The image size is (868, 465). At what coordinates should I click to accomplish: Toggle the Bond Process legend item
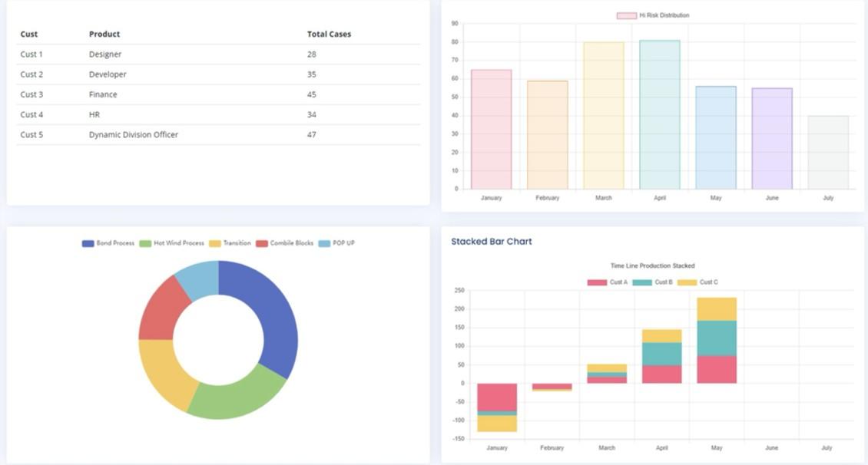coord(108,243)
